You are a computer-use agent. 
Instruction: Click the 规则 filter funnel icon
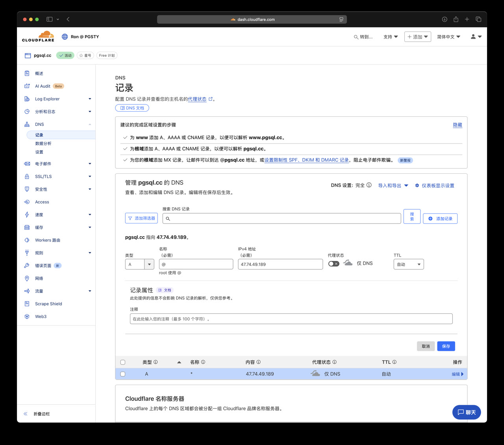point(27,253)
